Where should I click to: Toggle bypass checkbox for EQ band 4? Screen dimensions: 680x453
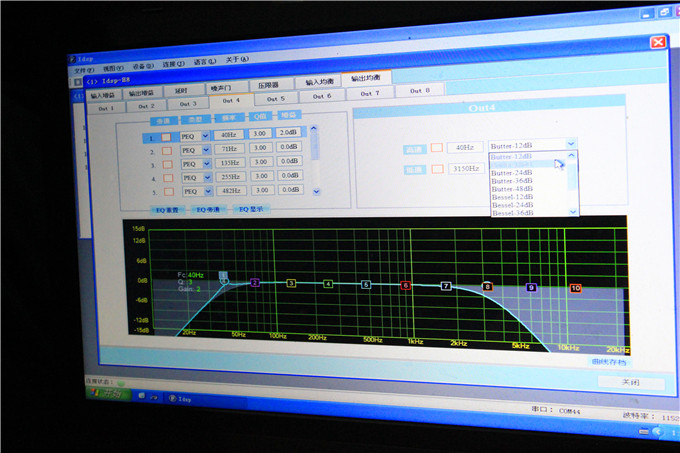pos(168,178)
